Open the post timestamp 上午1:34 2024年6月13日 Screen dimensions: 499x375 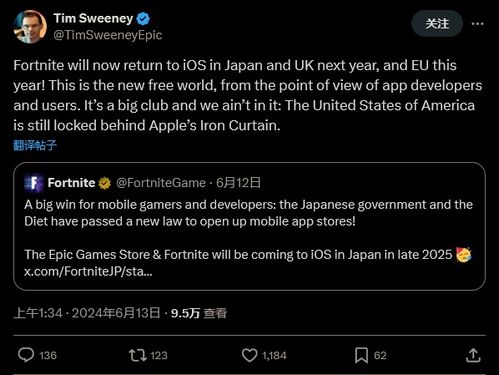point(87,313)
